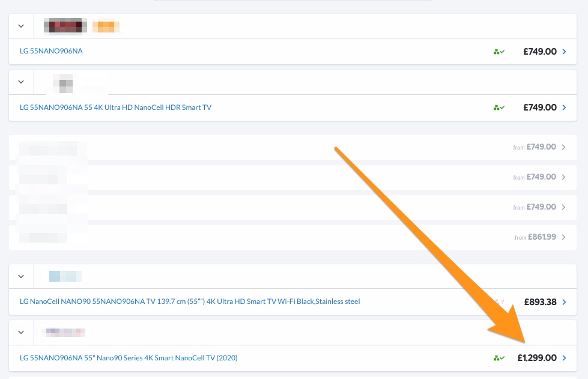Click the in-stock icon on the NanoCell HDR Smart TV row
The width and height of the screenshot is (588, 379).
pyautogui.click(x=499, y=108)
